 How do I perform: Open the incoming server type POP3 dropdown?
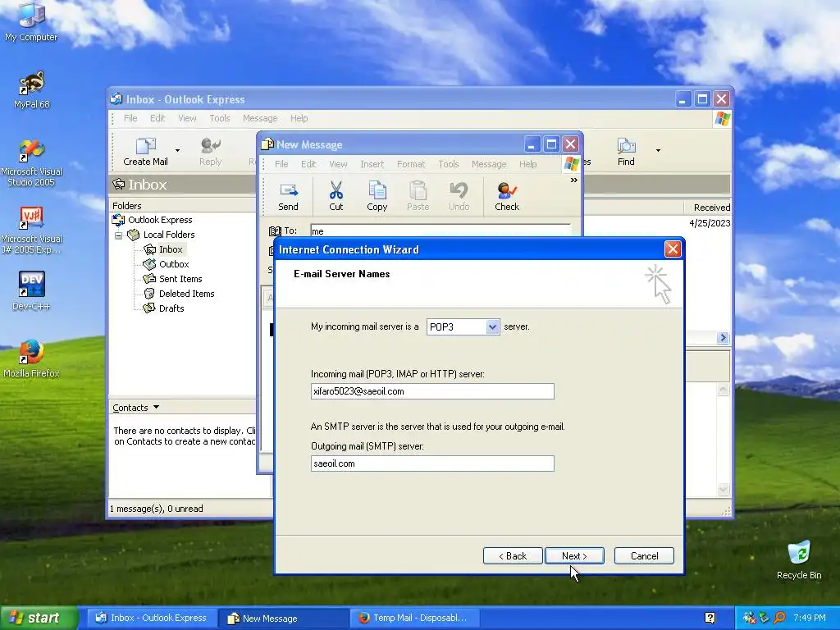492,326
